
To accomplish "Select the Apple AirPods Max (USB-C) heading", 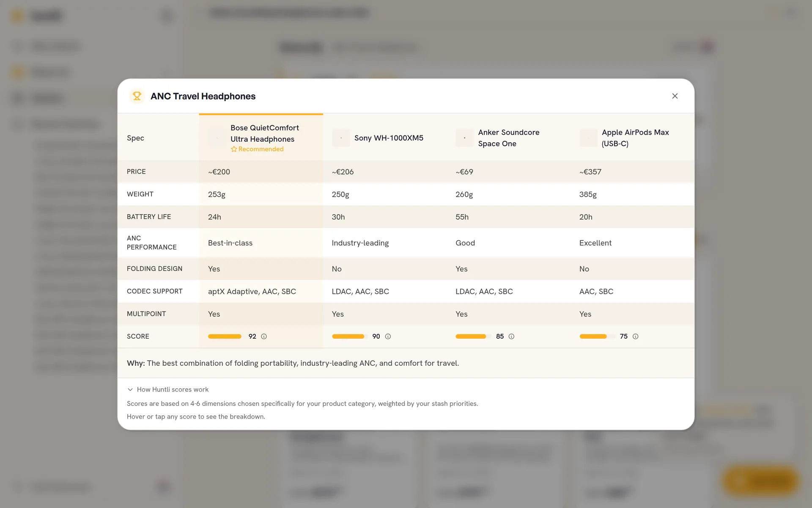I will click(x=635, y=138).
